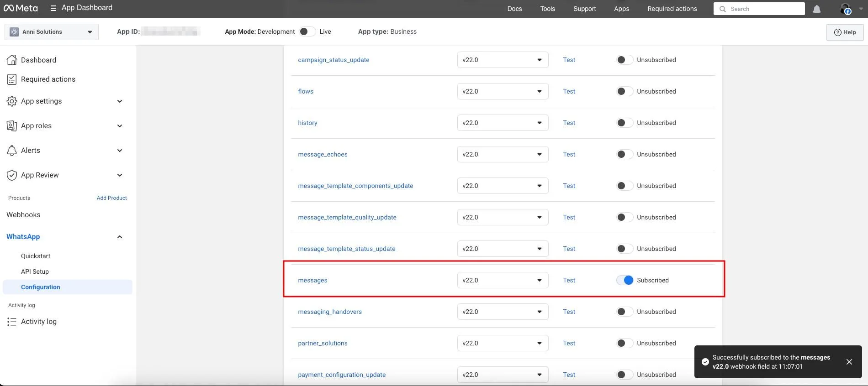The image size is (868, 386).
Task: Unsubscribe from the messages field
Action: (x=625, y=280)
